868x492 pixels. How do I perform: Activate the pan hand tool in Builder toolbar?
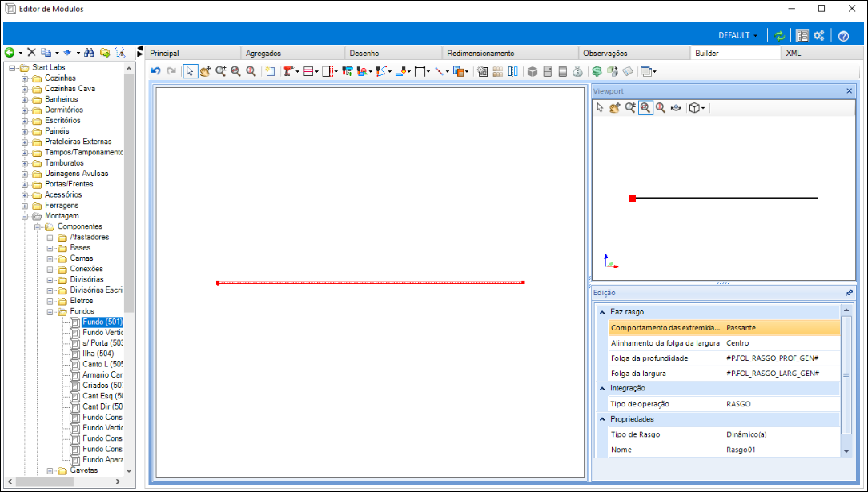(x=205, y=71)
